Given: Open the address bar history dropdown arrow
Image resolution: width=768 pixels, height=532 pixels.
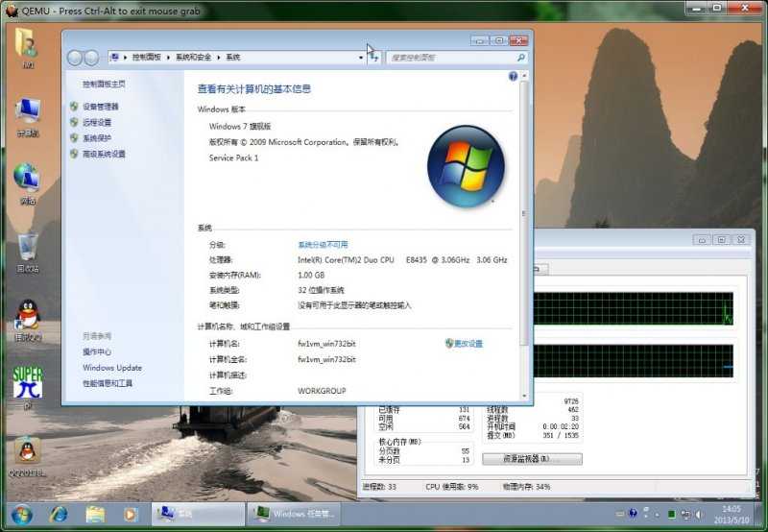Looking at the screenshot, I should click(361, 58).
